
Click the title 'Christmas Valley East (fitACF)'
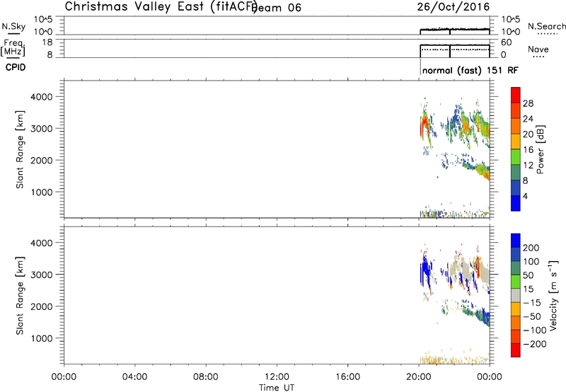tap(161, 7)
